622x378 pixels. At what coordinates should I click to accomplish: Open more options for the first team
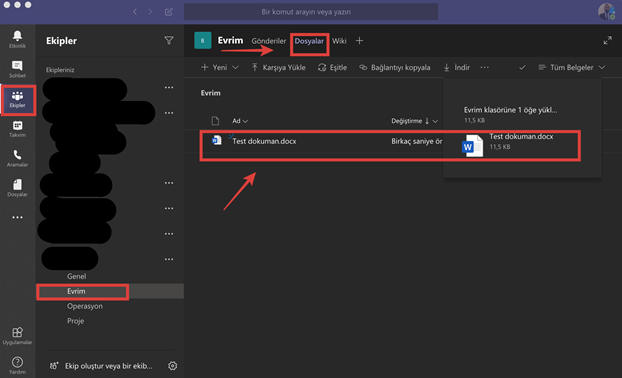pyautogui.click(x=169, y=87)
